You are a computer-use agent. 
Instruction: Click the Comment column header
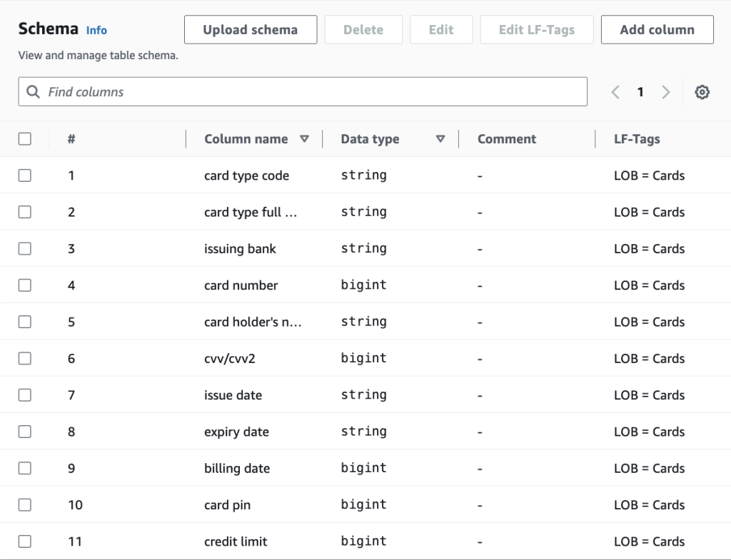coord(507,139)
